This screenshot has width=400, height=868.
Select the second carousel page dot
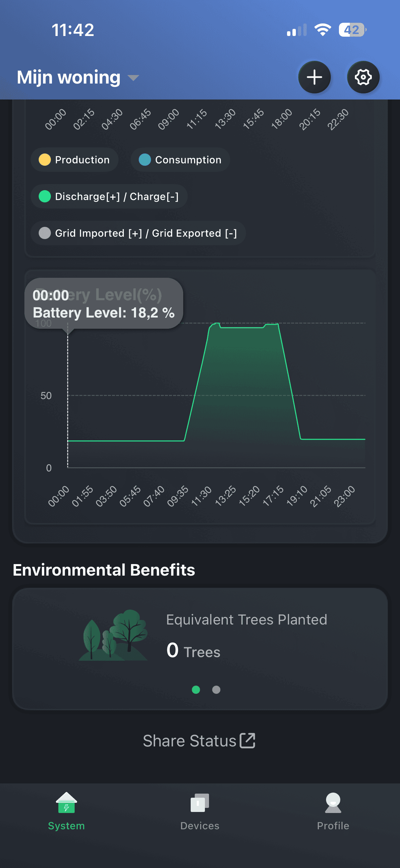(x=216, y=690)
